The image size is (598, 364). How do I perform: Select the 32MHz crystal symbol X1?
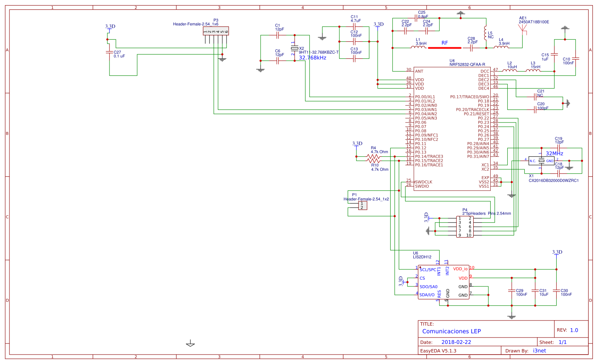[541, 161]
